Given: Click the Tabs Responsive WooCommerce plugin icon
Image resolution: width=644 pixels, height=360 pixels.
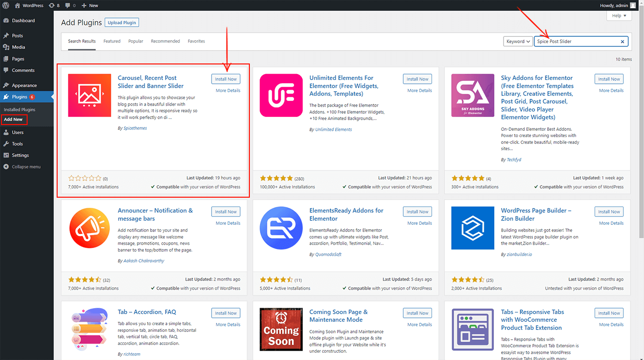Looking at the screenshot, I should point(473,329).
